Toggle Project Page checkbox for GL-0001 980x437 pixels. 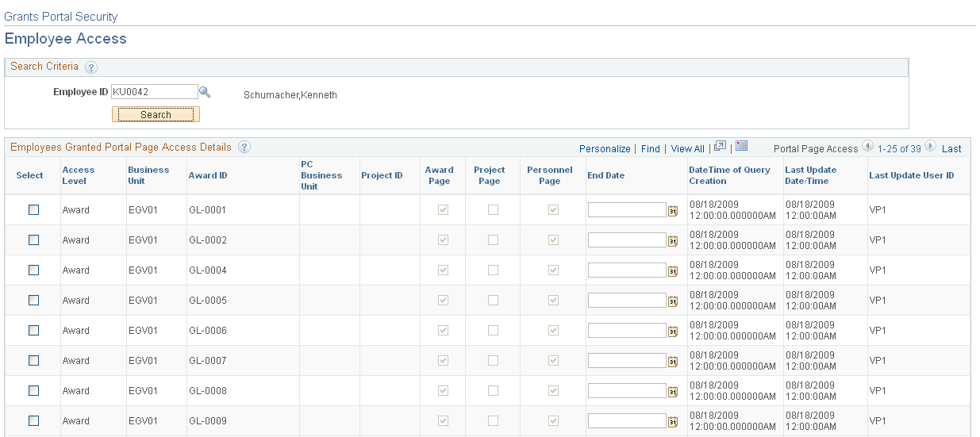tap(493, 210)
